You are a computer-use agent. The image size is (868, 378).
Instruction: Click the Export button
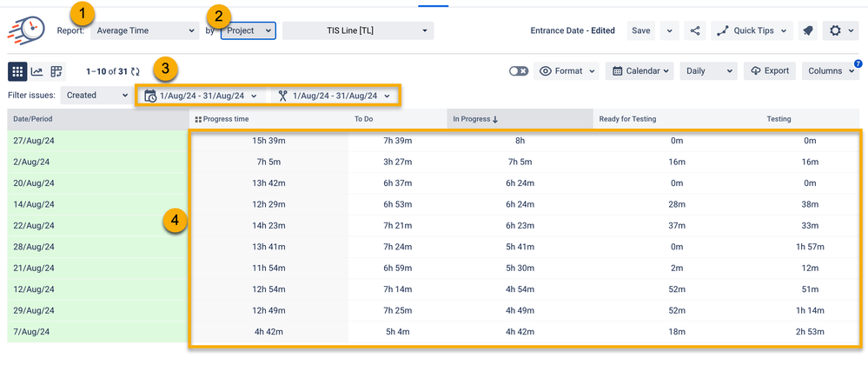coord(770,71)
